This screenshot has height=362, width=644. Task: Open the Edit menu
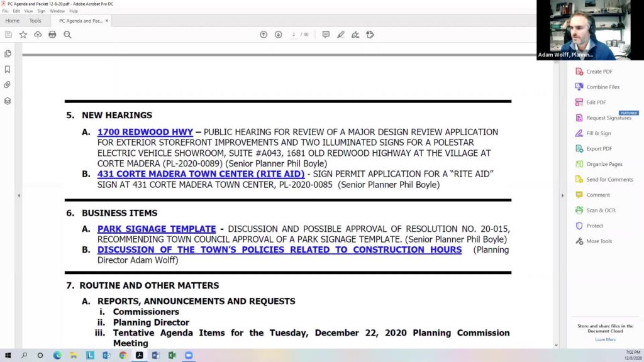[16, 11]
